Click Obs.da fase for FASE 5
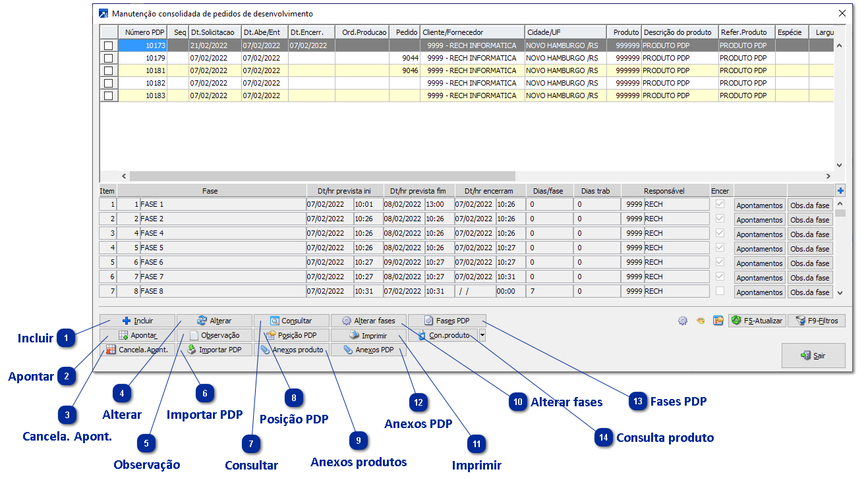This screenshot has width=868, height=484. (809, 249)
